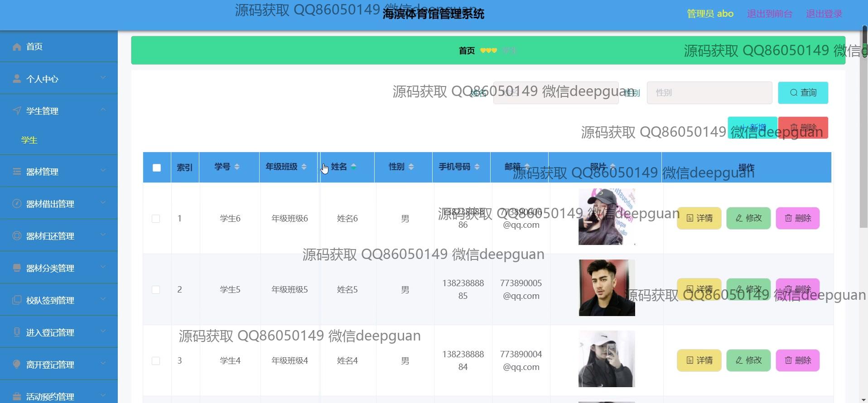Viewport: 868px width, 403px height.
Task: Click 退出登录 link in header
Action: (x=824, y=14)
